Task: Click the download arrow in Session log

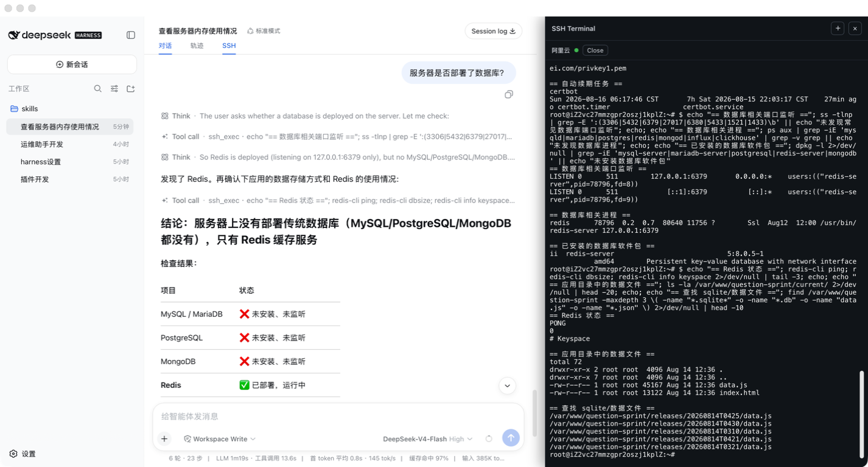Action: tap(513, 31)
